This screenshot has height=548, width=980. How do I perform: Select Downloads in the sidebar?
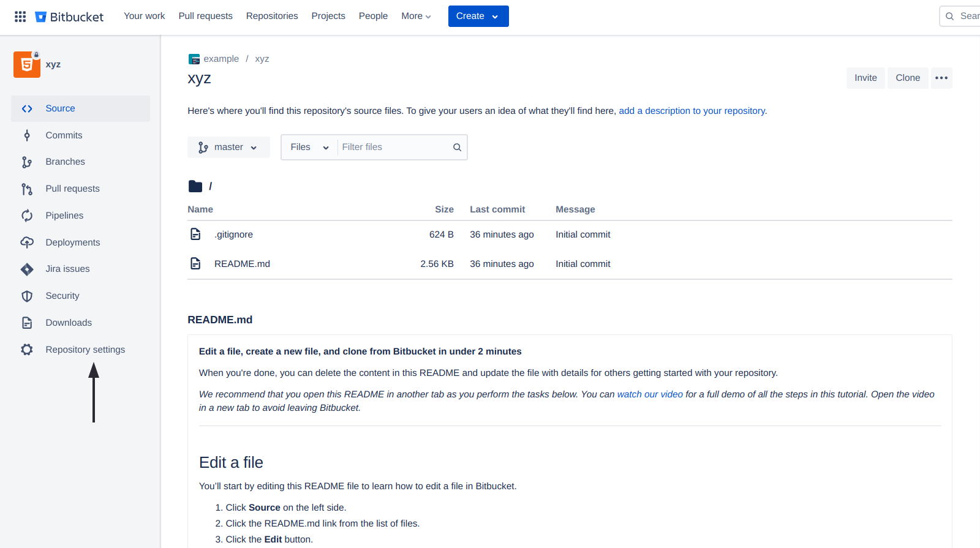coord(80,323)
